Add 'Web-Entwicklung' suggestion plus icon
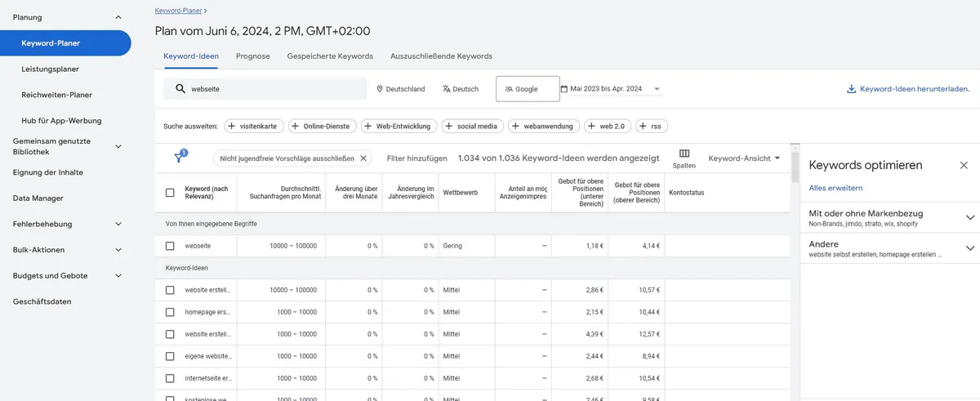This screenshot has width=980, height=401. (x=367, y=126)
